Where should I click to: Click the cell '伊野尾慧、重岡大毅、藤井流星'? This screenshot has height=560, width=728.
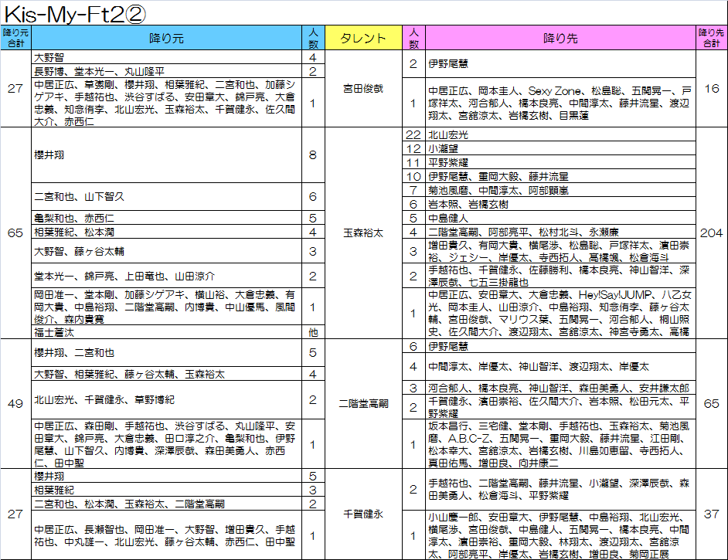(560, 176)
